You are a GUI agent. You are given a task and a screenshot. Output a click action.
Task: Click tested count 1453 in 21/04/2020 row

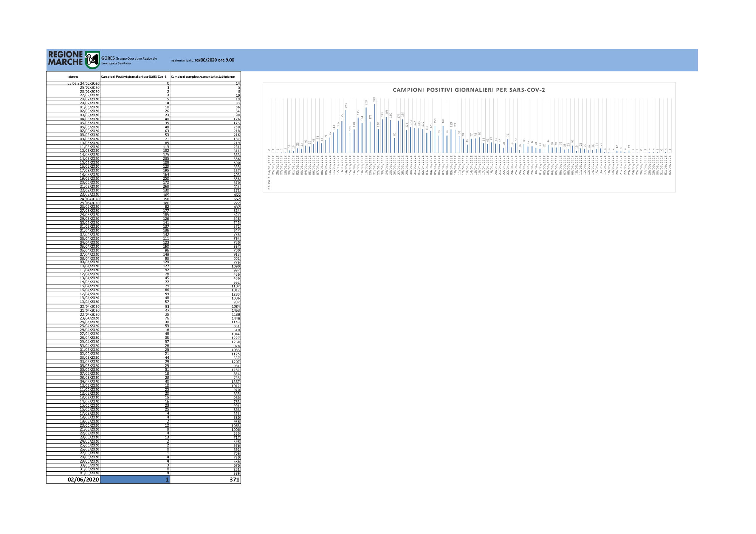pos(236,310)
